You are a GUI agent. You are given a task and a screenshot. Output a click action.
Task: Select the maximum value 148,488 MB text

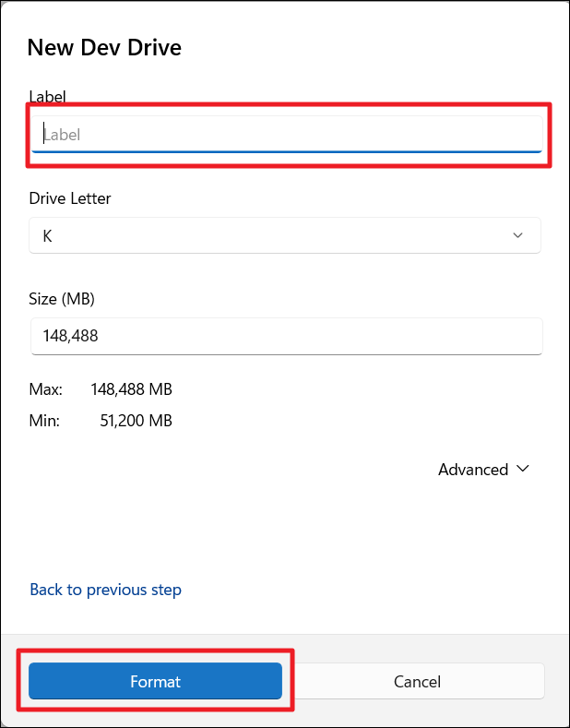tap(132, 389)
